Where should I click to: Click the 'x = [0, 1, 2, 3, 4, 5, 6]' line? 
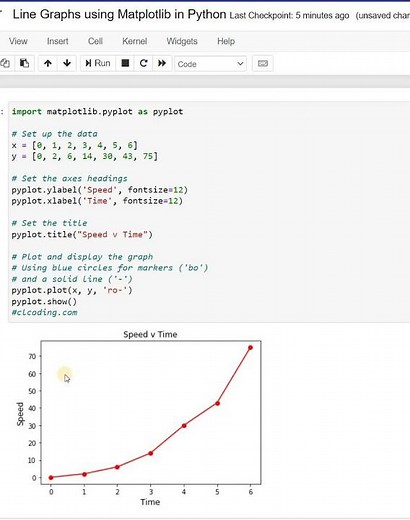[x=74, y=145]
